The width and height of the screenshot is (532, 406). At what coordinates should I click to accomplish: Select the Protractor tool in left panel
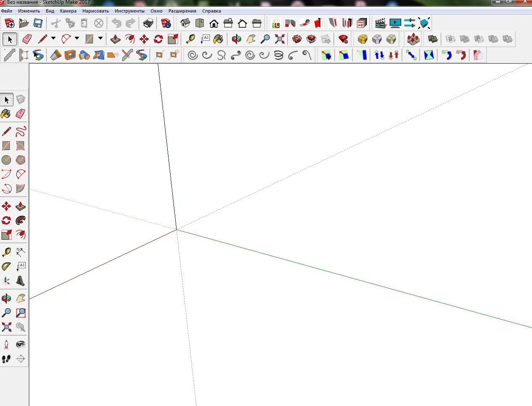6,266
